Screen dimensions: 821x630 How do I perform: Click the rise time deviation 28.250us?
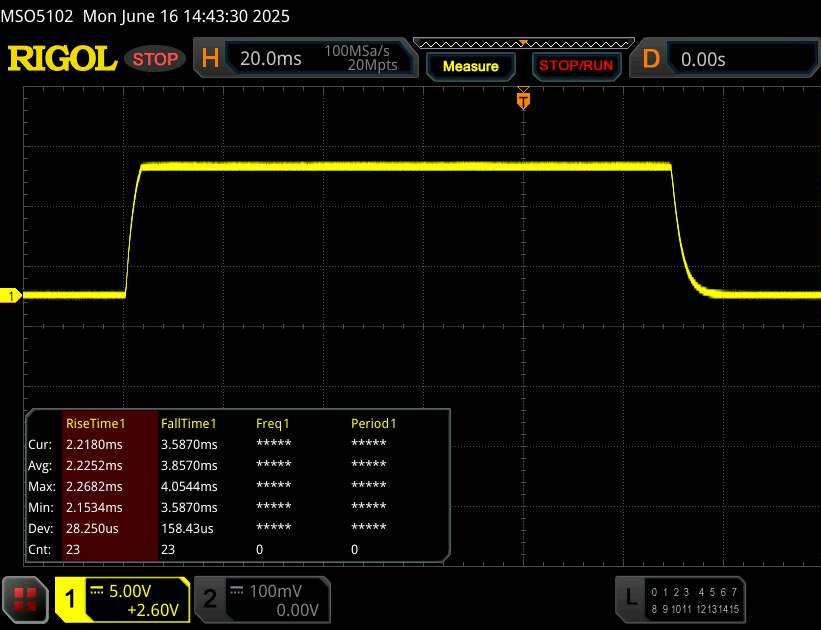[92, 528]
